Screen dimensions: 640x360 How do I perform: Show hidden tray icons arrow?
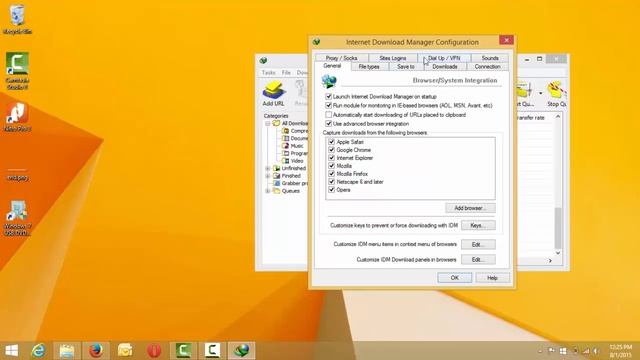[x=540, y=351]
